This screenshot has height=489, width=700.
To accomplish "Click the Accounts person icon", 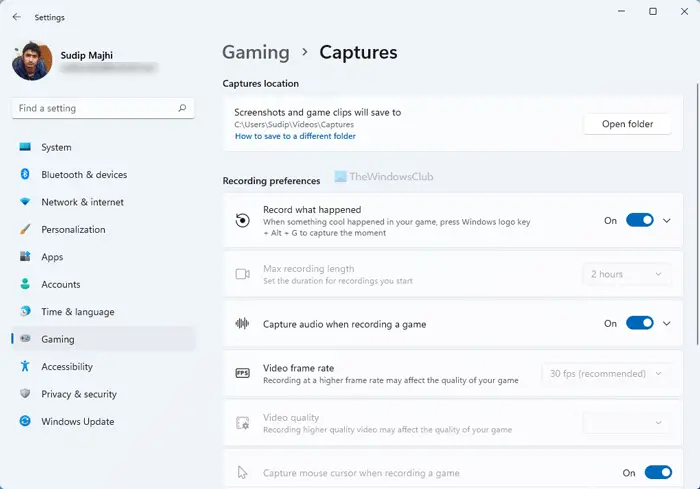I will pos(25,284).
